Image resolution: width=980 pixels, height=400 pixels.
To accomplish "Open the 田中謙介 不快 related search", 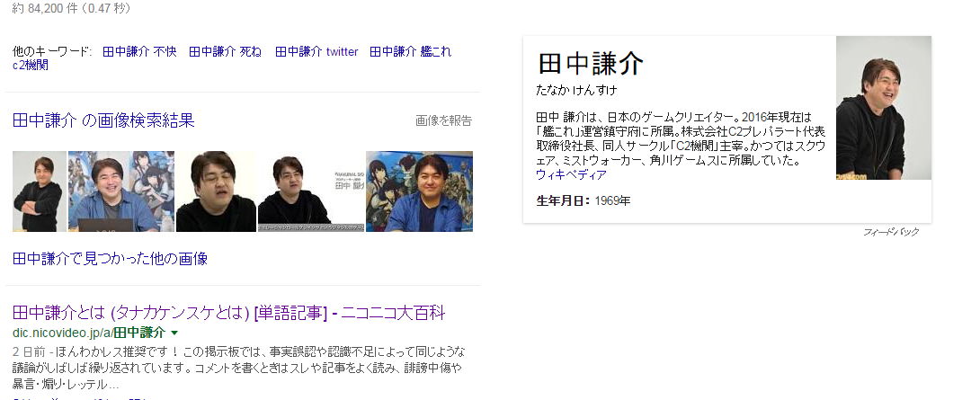I will point(139,52).
